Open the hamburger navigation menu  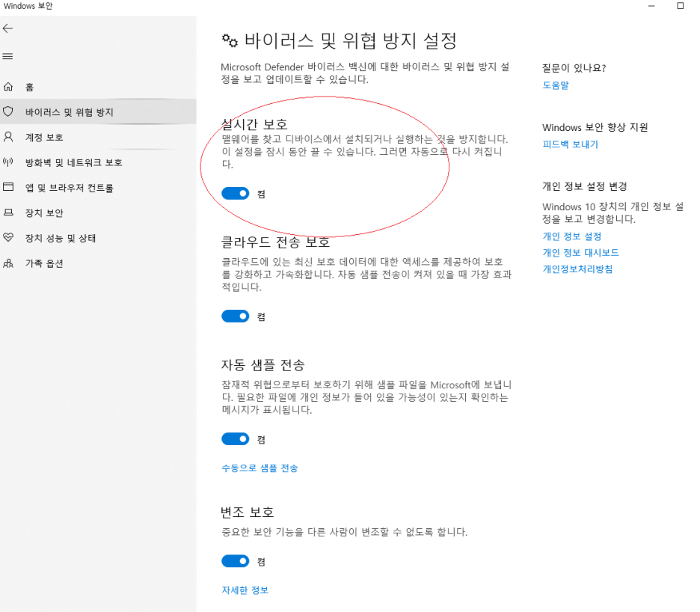coord(7,56)
